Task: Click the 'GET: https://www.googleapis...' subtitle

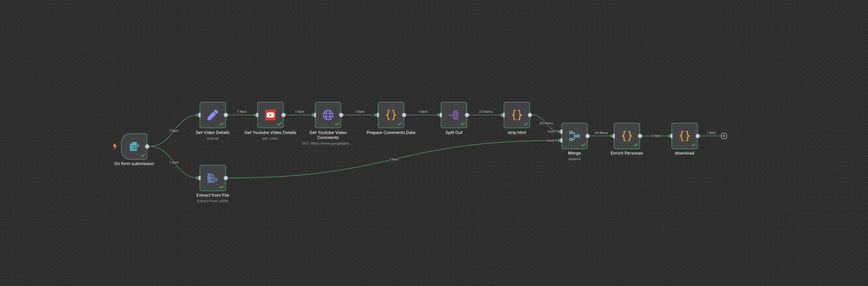Action: click(327, 144)
